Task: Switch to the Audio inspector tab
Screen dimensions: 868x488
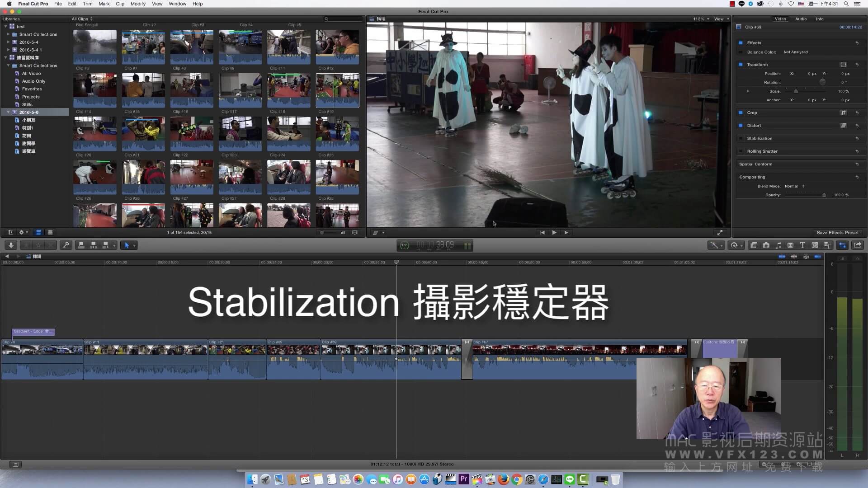Action: click(801, 19)
